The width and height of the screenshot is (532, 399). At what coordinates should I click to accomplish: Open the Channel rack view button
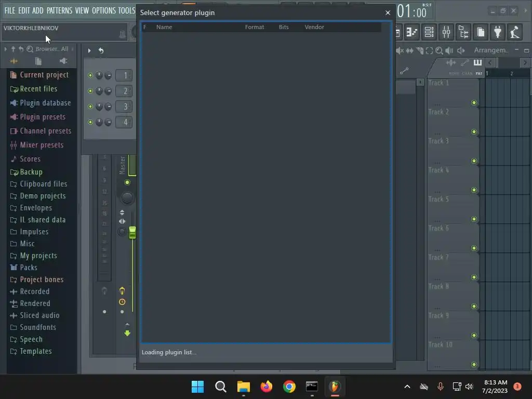(x=429, y=32)
